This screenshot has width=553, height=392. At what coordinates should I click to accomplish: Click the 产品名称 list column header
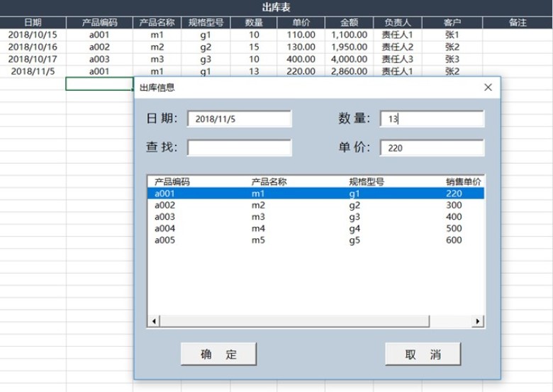(x=269, y=182)
